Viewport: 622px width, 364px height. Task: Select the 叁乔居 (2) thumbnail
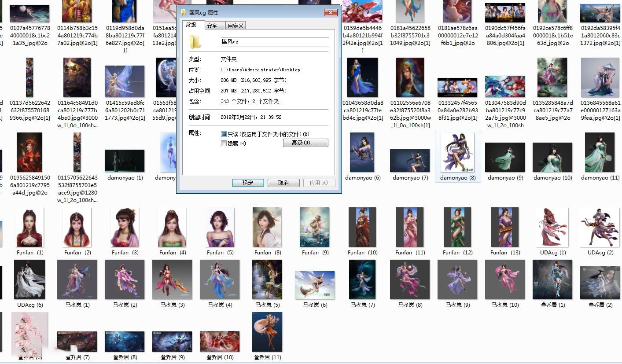click(x=600, y=283)
